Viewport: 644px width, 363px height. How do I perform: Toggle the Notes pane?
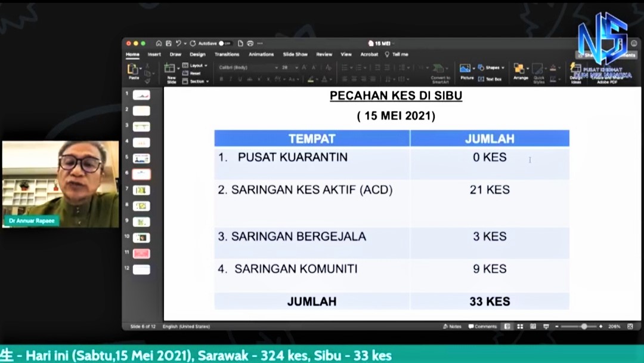click(x=453, y=327)
